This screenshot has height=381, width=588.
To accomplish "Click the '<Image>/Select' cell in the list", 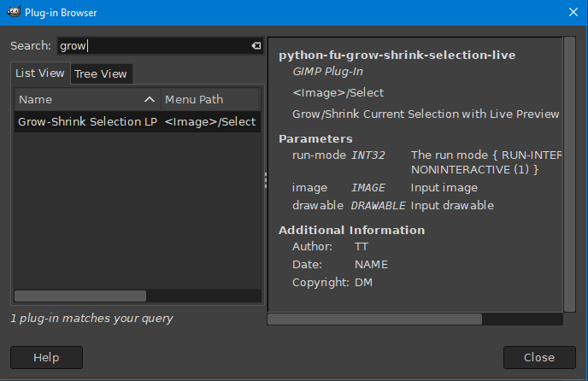I will [210, 121].
